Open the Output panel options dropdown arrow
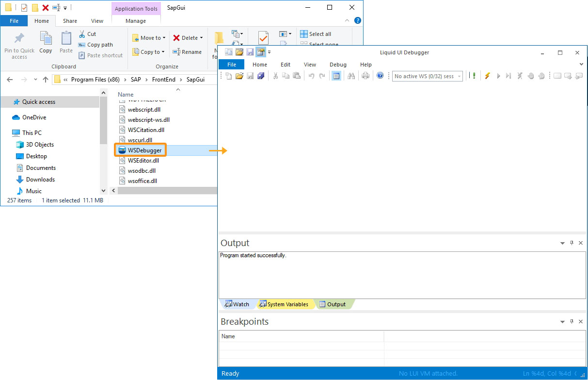 tap(562, 243)
